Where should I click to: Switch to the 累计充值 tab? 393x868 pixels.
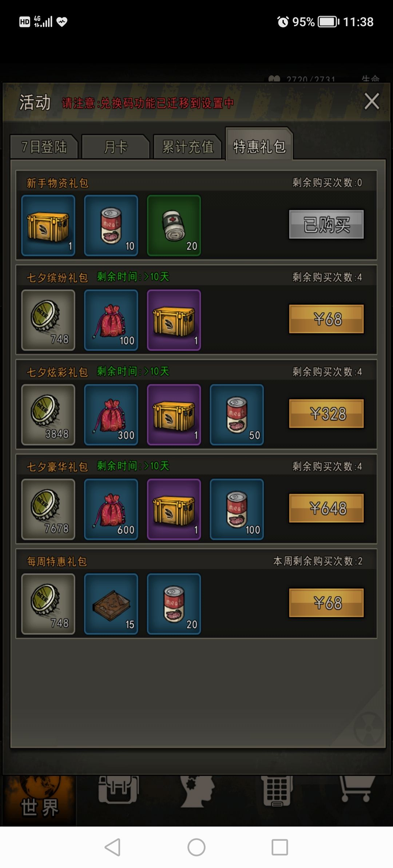(x=188, y=147)
